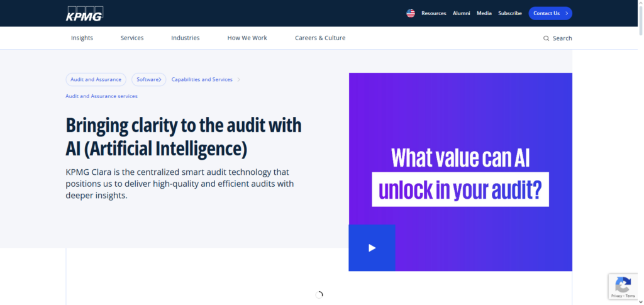The image size is (644, 305).
Task: Open the Insights menu
Action: (82, 38)
